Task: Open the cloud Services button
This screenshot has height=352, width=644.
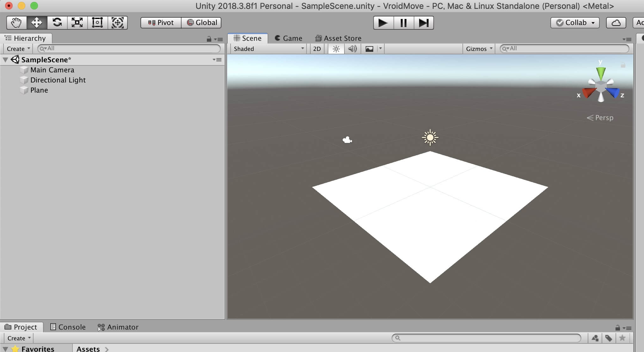Action: click(616, 23)
